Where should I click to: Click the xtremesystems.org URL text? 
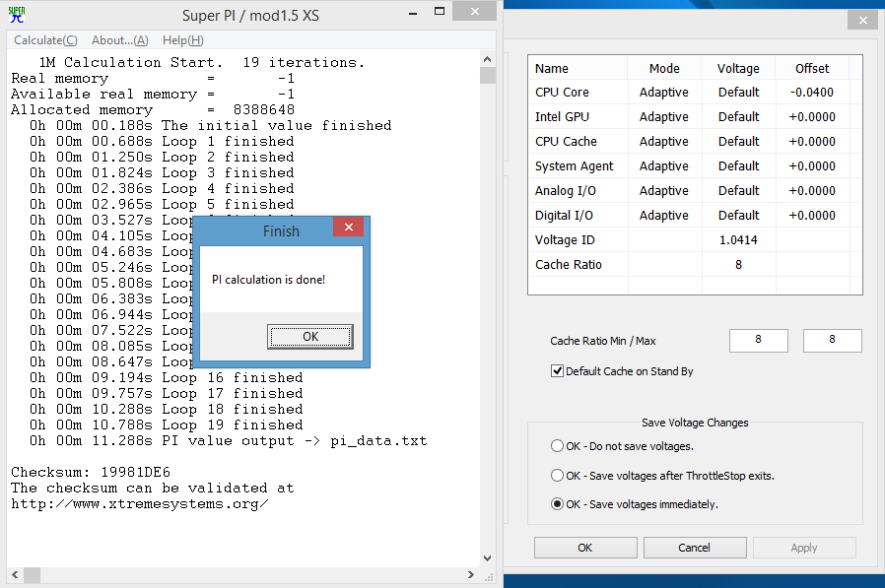pyautogui.click(x=139, y=503)
